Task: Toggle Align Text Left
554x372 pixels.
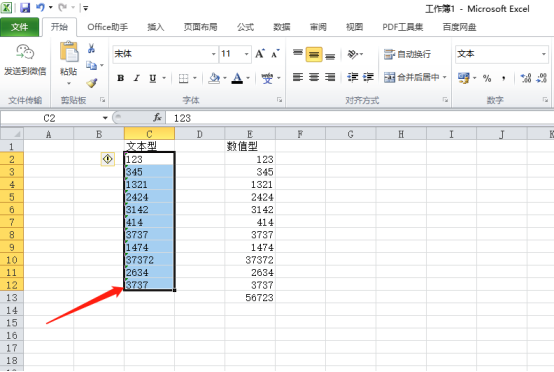Action: 298,77
